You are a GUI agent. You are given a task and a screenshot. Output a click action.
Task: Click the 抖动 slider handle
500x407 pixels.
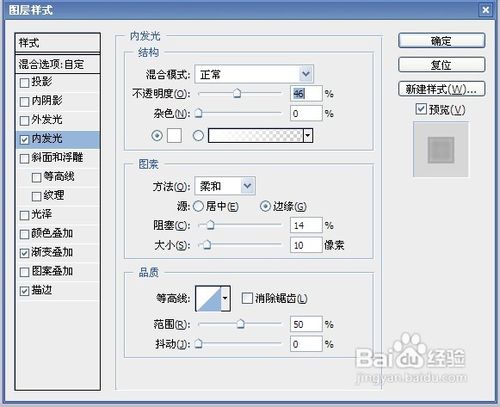[x=199, y=344]
